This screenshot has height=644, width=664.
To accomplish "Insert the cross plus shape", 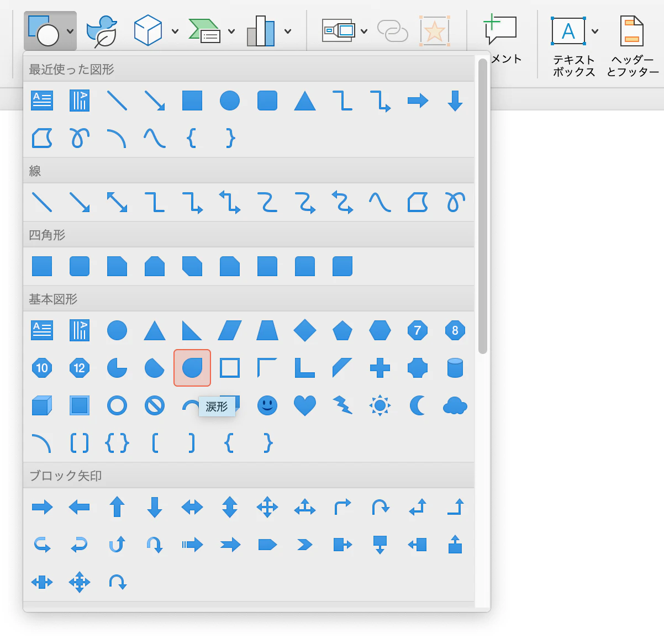I will [x=380, y=368].
